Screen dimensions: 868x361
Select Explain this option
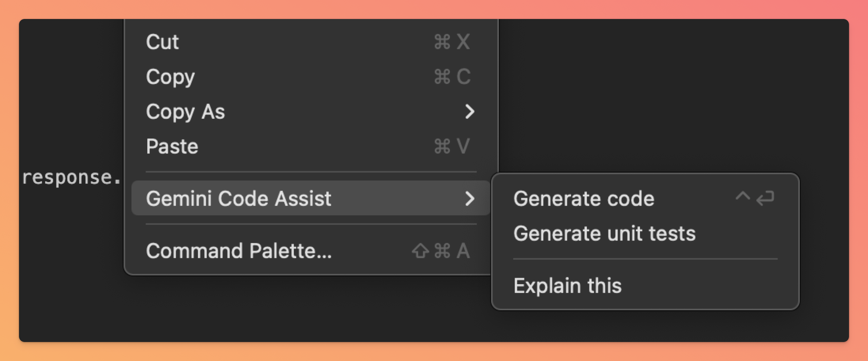(567, 285)
